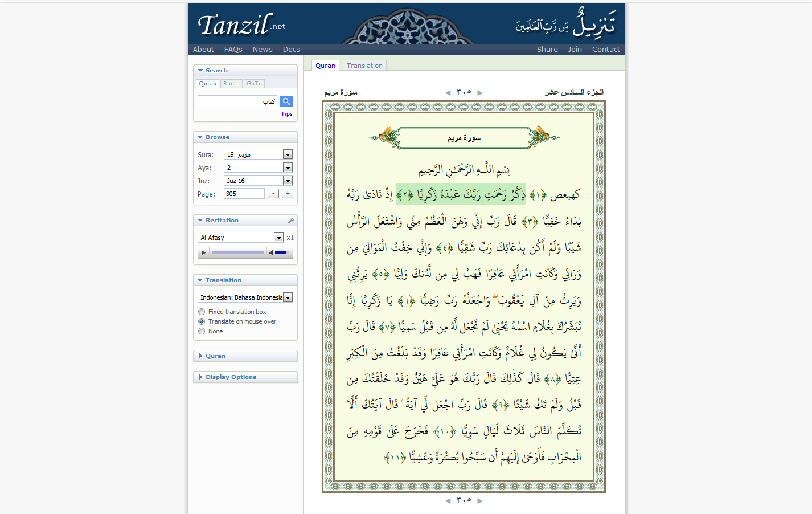
Task: Click the search text field
Action: coord(237,101)
